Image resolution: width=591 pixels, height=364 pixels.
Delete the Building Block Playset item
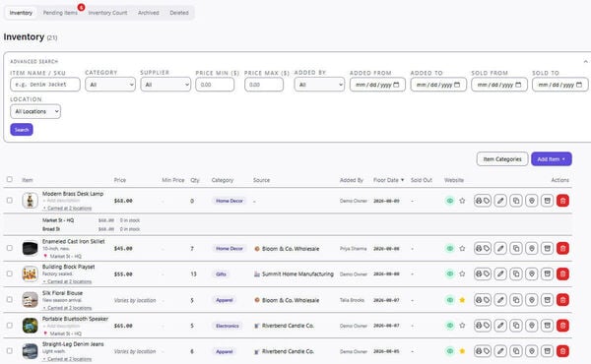click(x=562, y=274)
